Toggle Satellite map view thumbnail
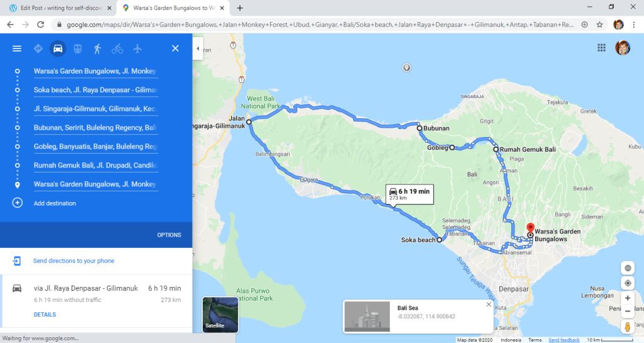The image size is (644, 343). coord(220,315)
